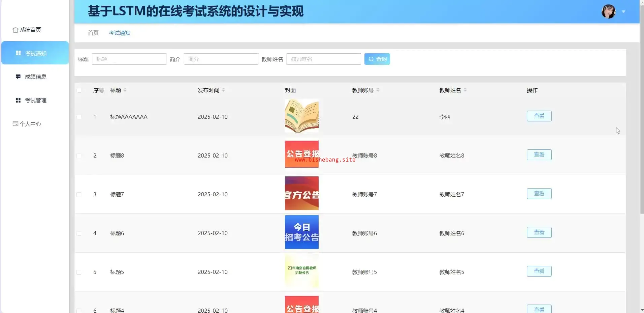Open the cover thumbnail for 标题4
This screenshot has width=644, height=313.
tap(302, 305)
